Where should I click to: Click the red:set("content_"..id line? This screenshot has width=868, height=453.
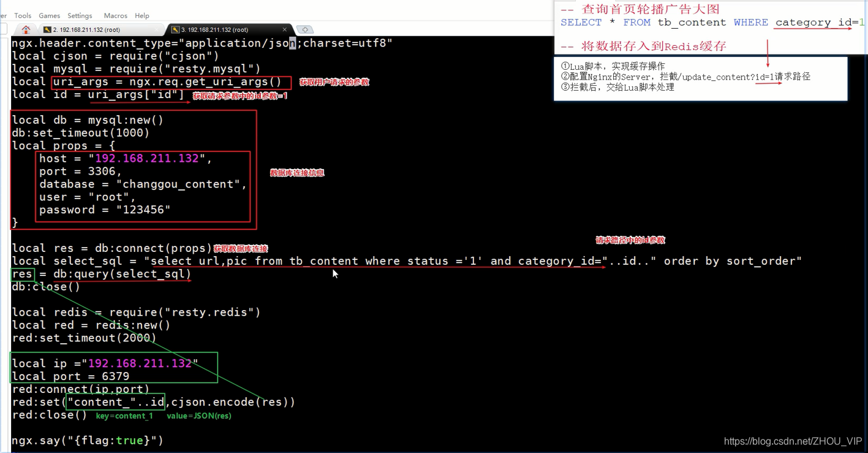154,402
